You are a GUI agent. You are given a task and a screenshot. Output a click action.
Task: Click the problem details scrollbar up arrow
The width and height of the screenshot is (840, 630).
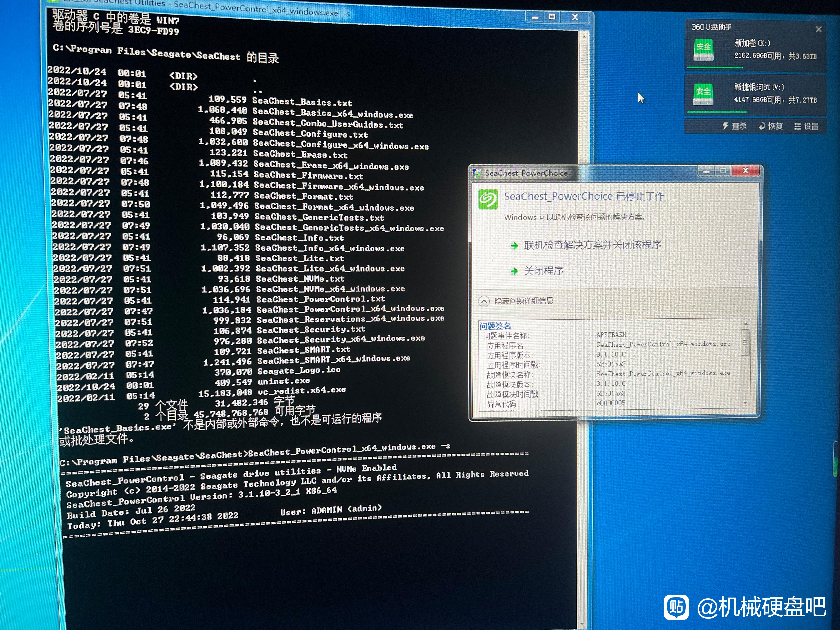click(746, 324)
